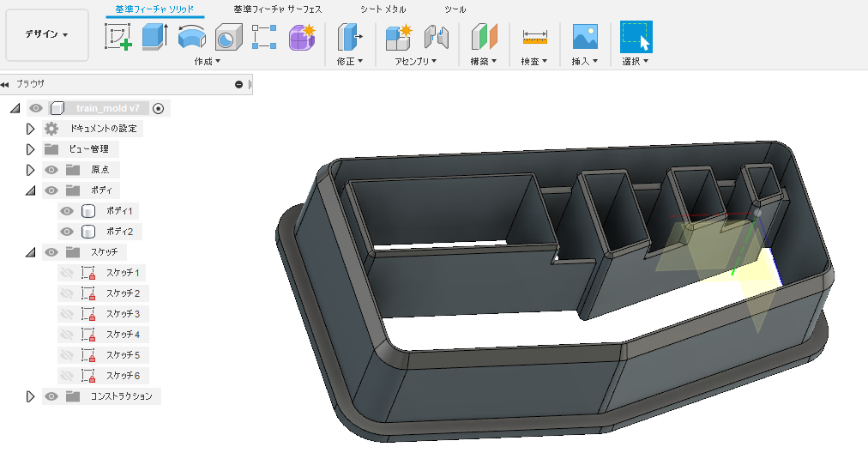Open the 挿入 dropdown menu
868x465 pixels.
tap(585, 62)
